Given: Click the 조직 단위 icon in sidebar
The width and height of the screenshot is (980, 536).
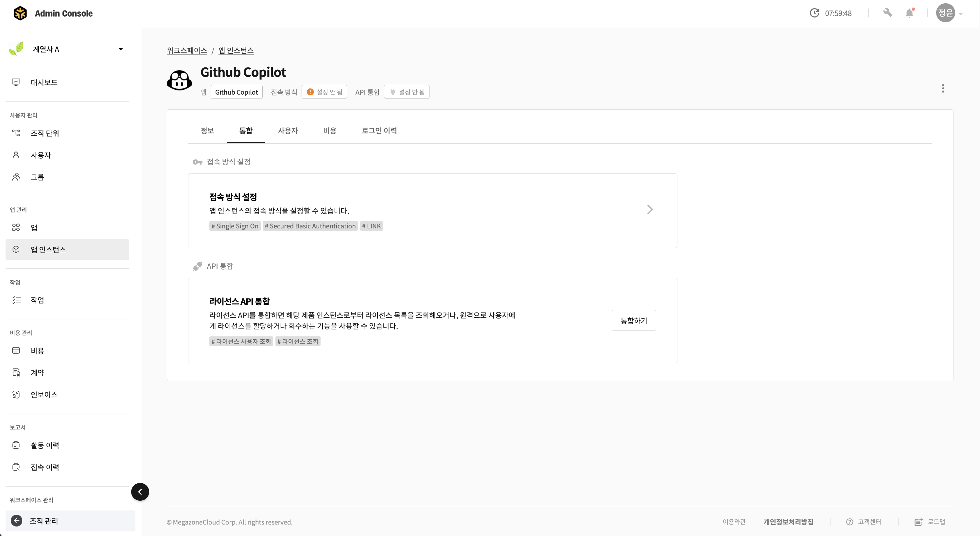Looking at the screenshot, I should click(16, 133).
